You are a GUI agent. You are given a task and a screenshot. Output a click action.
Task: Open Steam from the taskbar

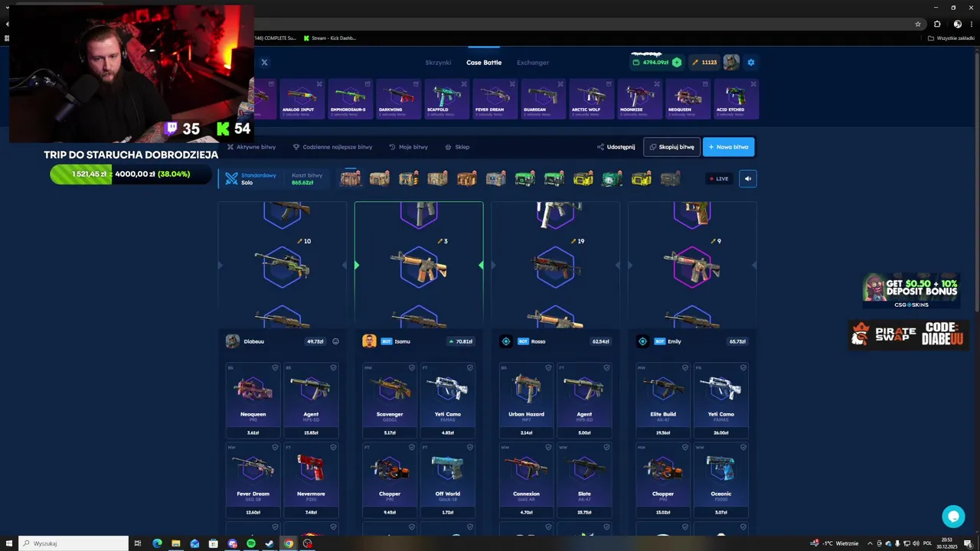tap(269, 543)
